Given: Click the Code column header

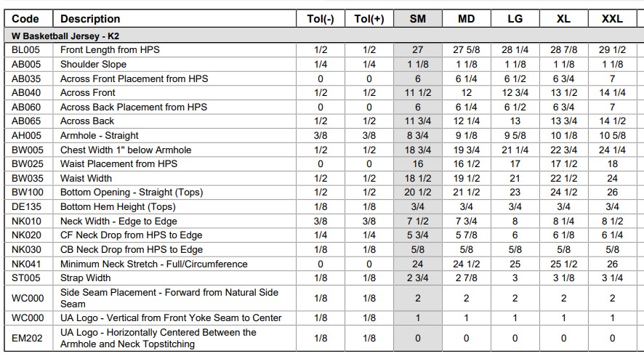Looking at the screenshot, I should tap(25, 19).
